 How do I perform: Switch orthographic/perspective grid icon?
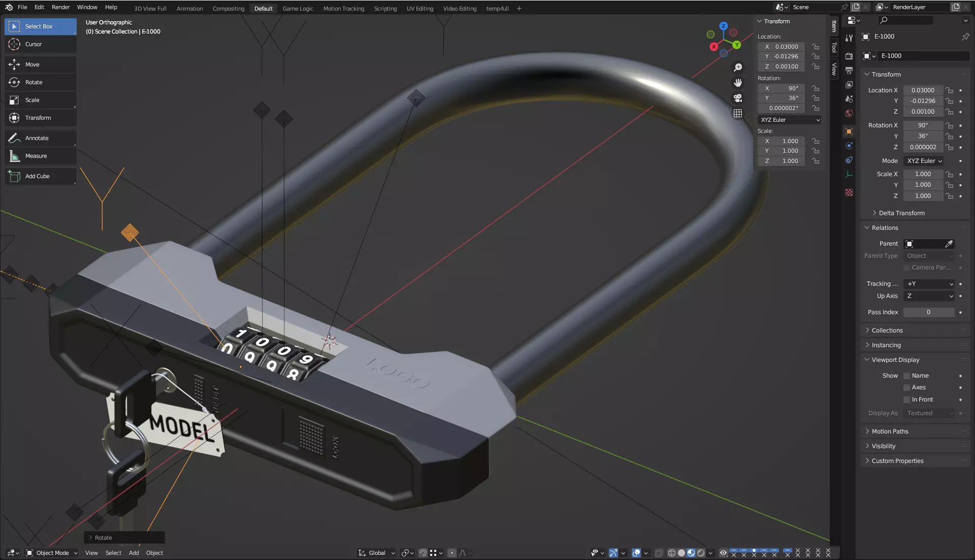[738, 113]
